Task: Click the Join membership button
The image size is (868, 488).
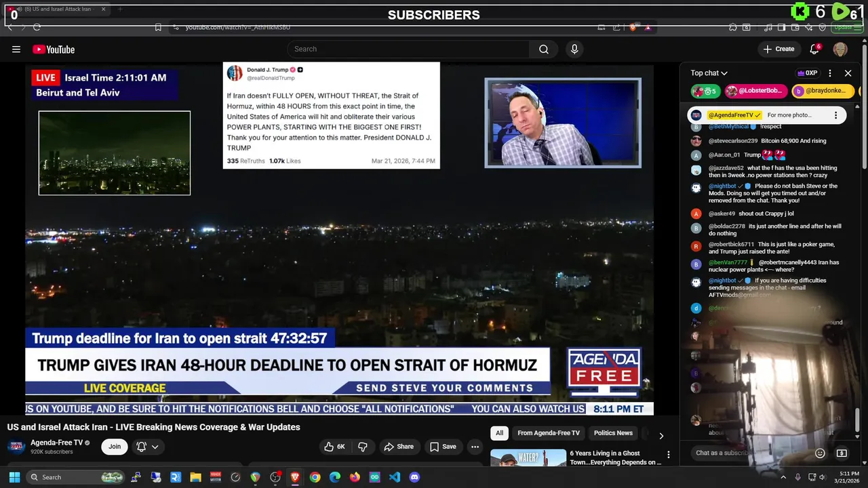Action: click(115, 447)
